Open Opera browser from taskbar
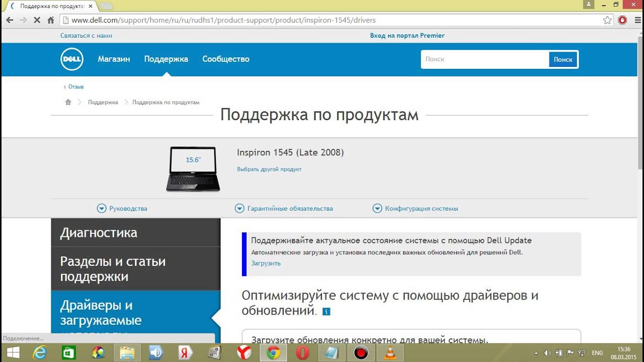This screenshot has width=644, height=362. (302, 353)
